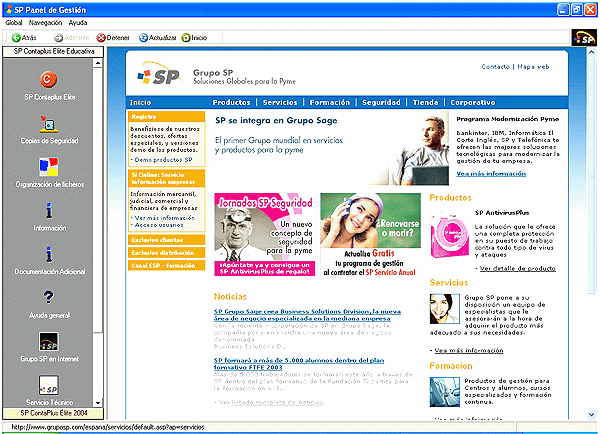Open Productos in the site navigation bar
The image size is (600, 434).
pyautogui.click(x=231, y=102)
